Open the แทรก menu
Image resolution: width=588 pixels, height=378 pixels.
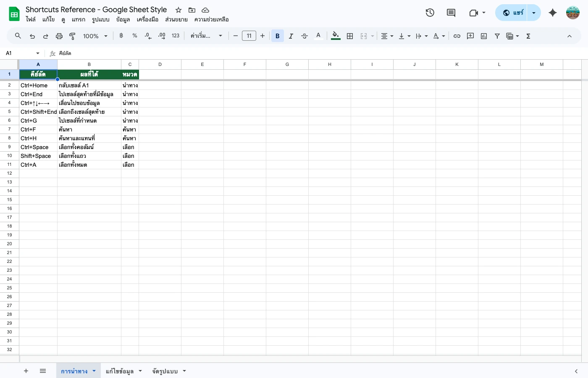coord(78,19)
